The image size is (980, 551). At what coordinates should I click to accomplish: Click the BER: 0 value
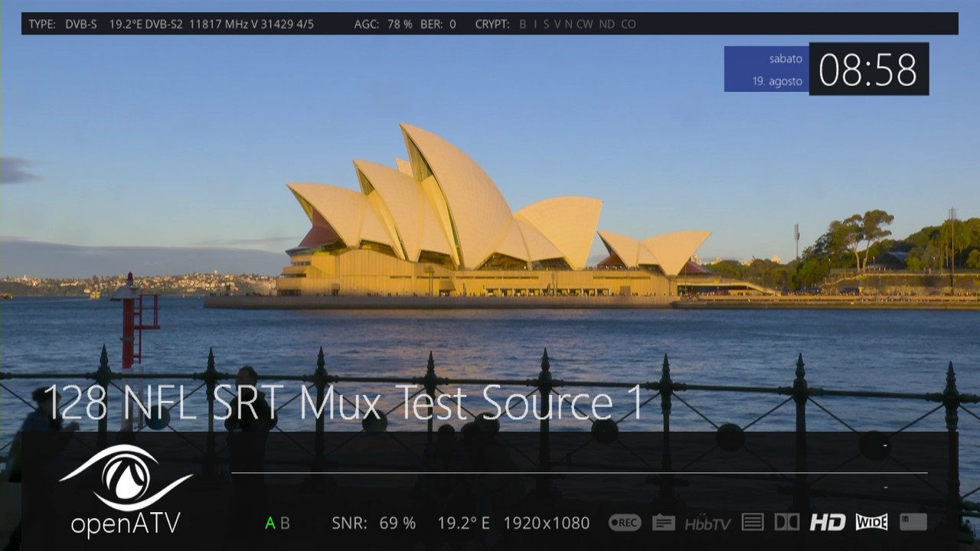tap(438, 24)
